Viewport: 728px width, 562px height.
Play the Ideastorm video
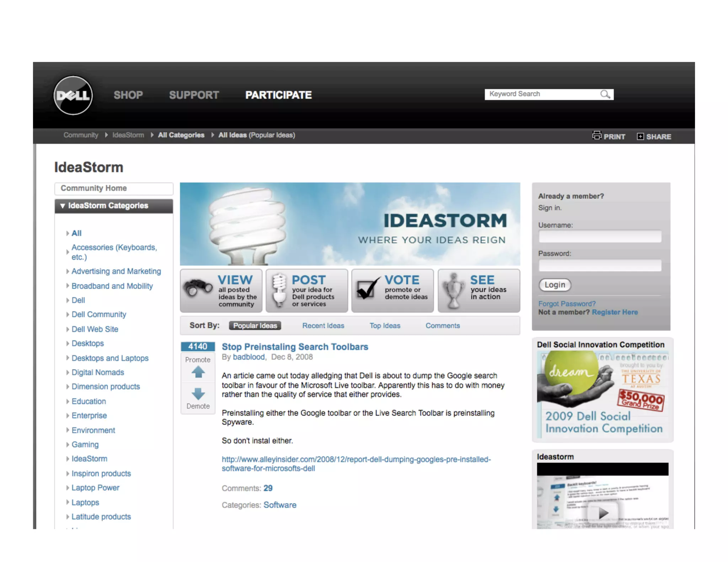[x=603, y=513]
